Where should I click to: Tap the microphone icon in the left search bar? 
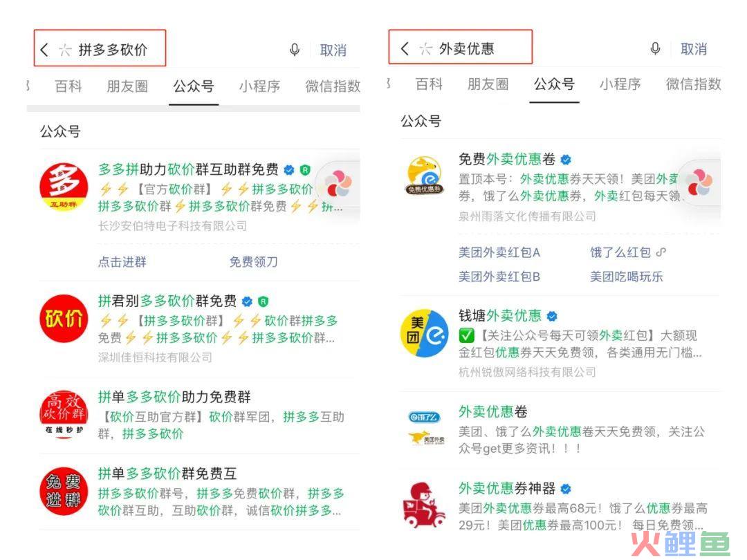(x=295, y=50)
